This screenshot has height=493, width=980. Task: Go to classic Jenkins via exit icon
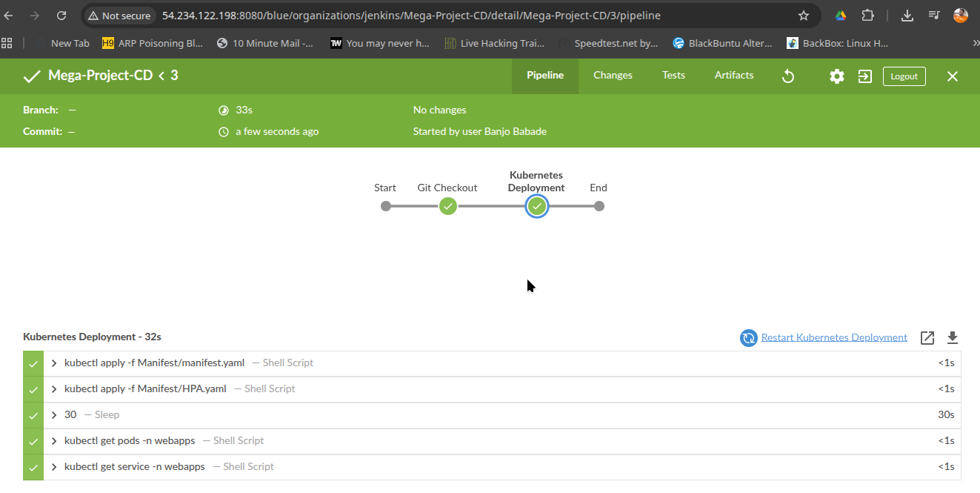[x=865, y=76]
